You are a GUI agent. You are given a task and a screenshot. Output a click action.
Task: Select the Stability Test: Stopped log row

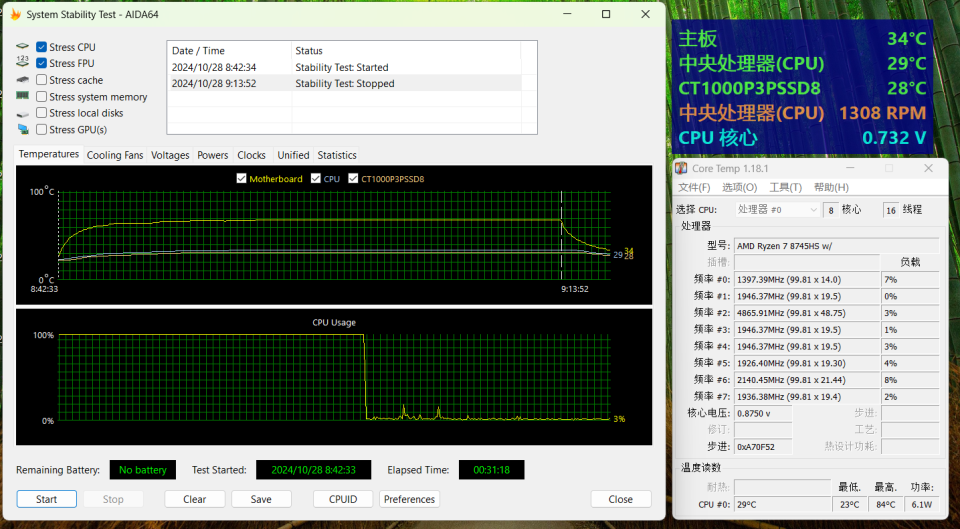[x=344, y=83]
